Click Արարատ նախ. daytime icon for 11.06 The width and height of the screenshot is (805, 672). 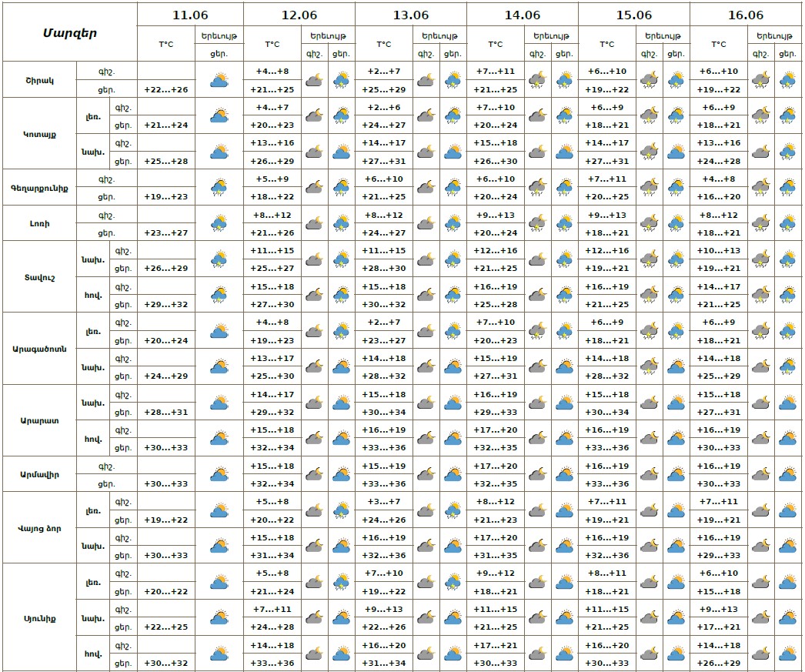[x=219, y=403]
